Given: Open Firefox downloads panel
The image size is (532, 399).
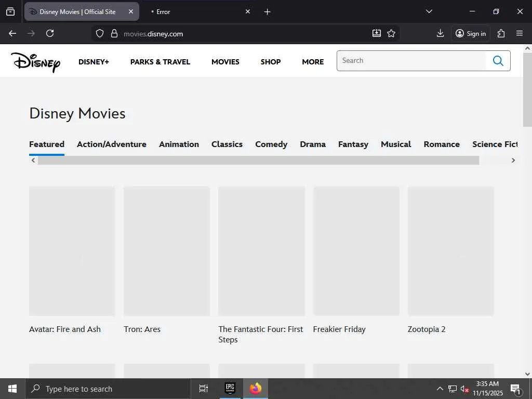Looking at the screenshot, I should click(x=440, y=33).
